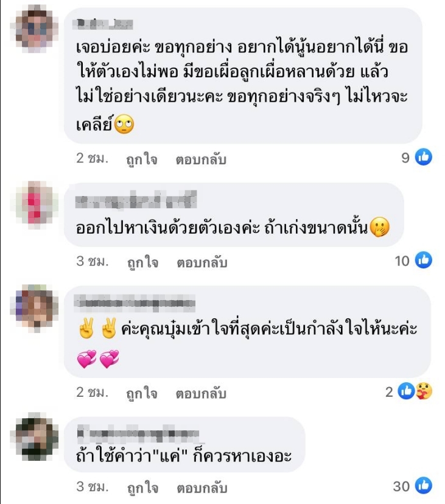
Task: Like the comment starting with ออกไปหาเงิน
Action: (x=143, y=262)
